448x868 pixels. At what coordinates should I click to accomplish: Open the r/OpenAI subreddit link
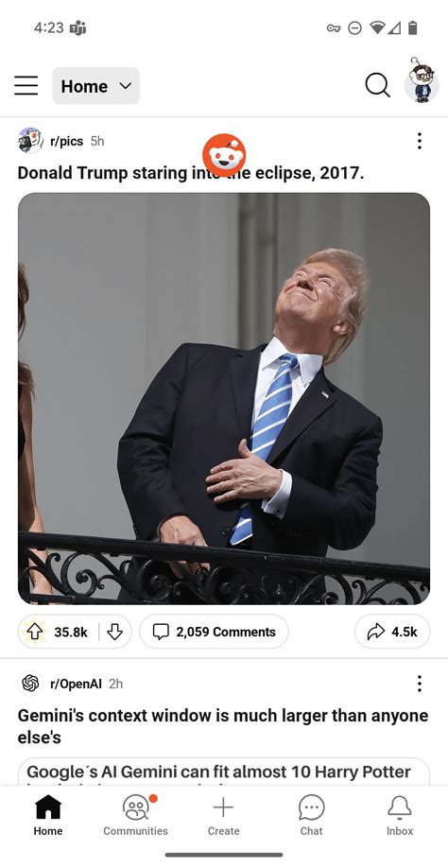pos(76,684)
